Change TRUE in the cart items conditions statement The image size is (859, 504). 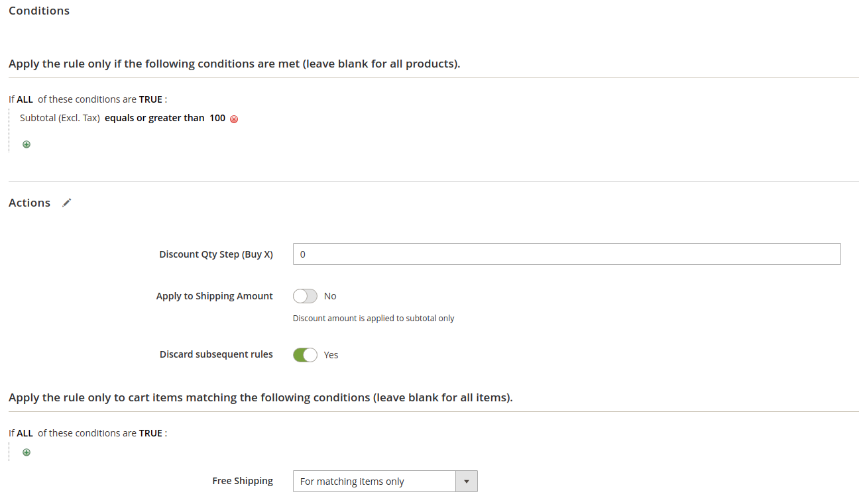point(150,432)
